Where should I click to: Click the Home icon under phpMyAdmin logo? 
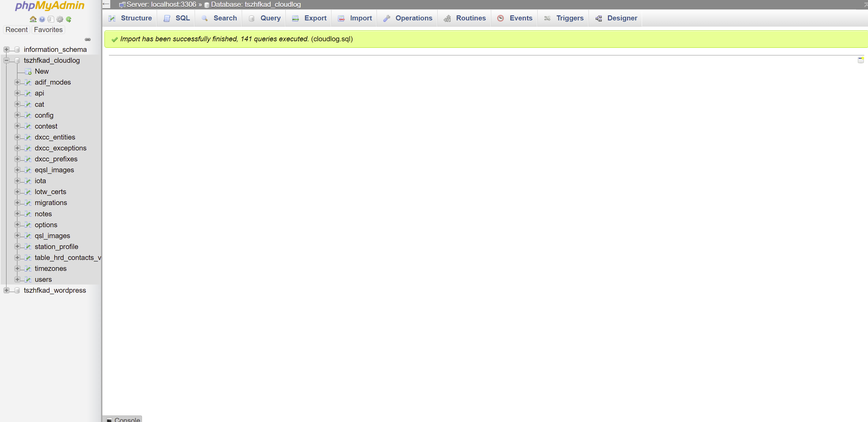point(33,19)
